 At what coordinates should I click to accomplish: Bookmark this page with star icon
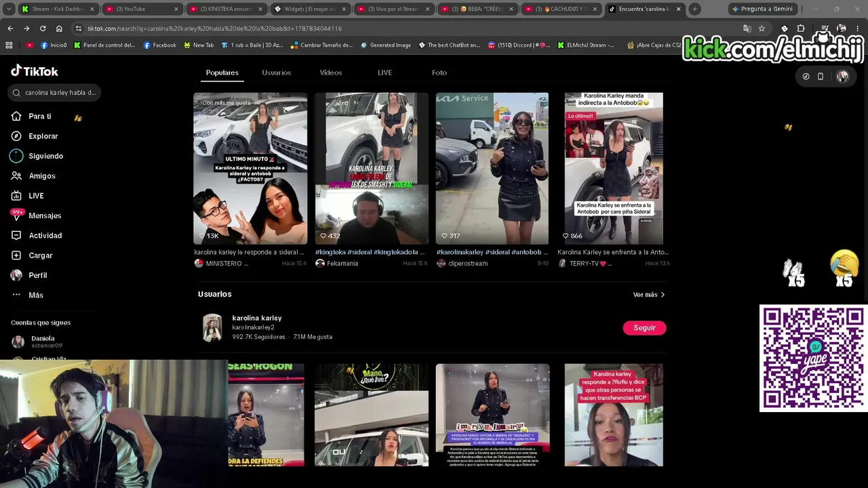762,28
